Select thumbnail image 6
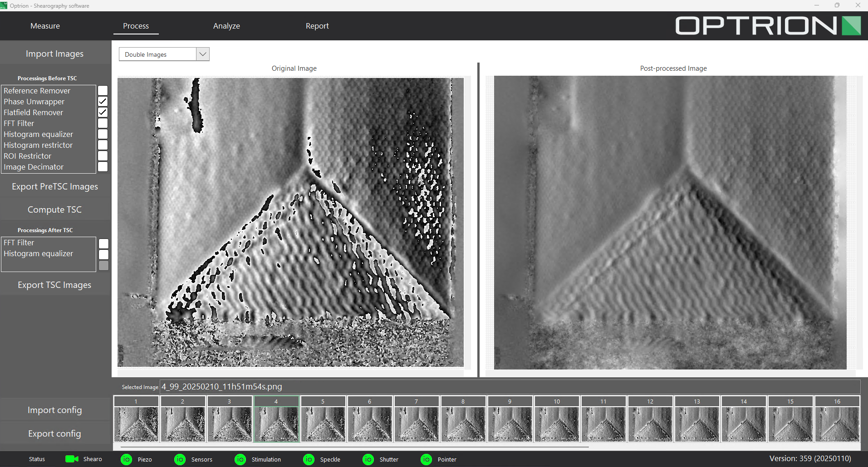868x467 pixels. [370, 419]
